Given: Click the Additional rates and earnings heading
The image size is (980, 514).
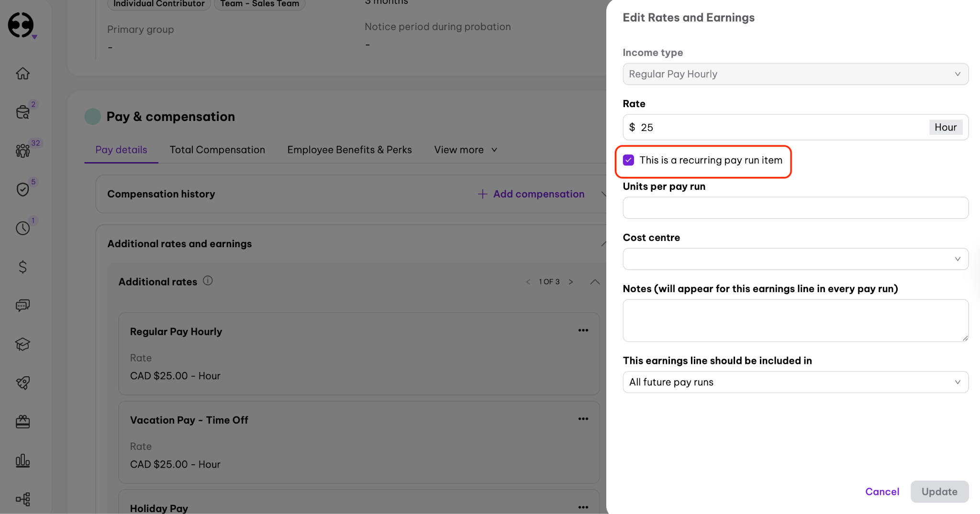Looking at the screenshot, I should point(179,243).
